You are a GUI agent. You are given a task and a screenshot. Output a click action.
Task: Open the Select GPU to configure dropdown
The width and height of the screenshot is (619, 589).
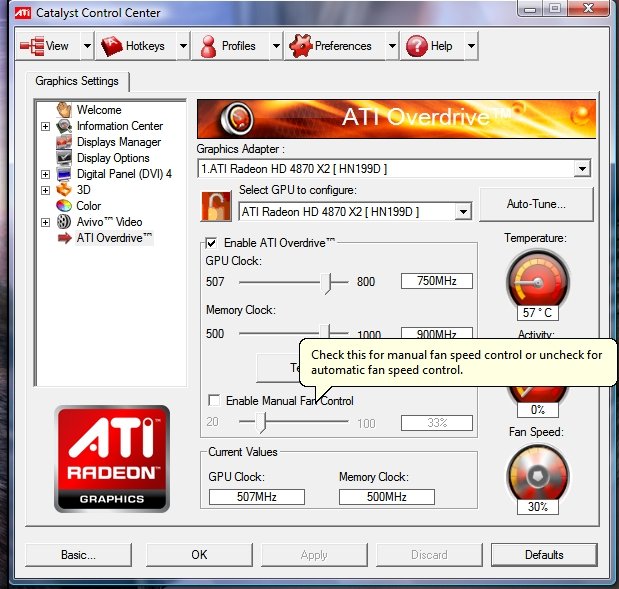pyautogui.click(x=463, y=212)
